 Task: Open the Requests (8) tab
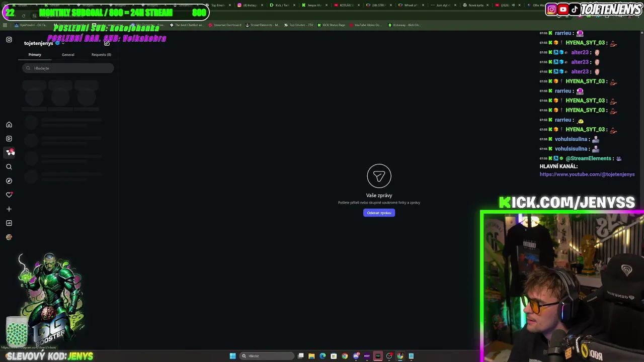pyautogui.click(x=101, y=54)
